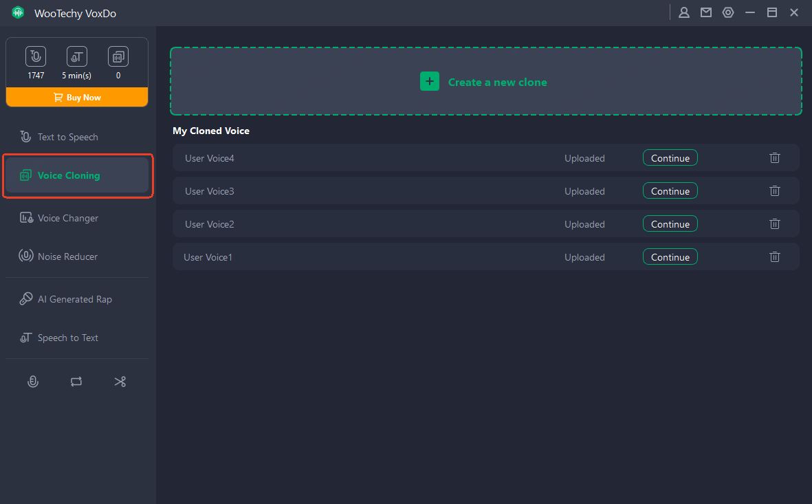Image resolution: width=812 pixels, height=504 pixels.
Task: Click the 5 min(s) remaining quota icon
Action: 76,57
